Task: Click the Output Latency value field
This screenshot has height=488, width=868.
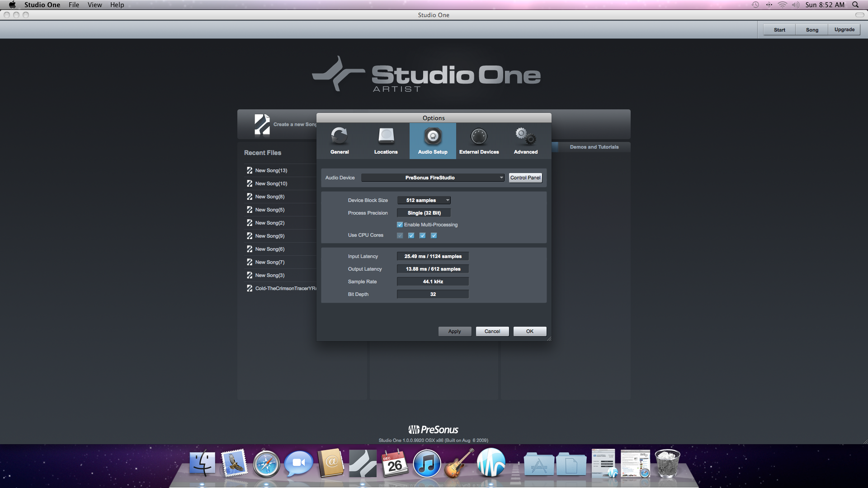Action: [x=433, y=269]
